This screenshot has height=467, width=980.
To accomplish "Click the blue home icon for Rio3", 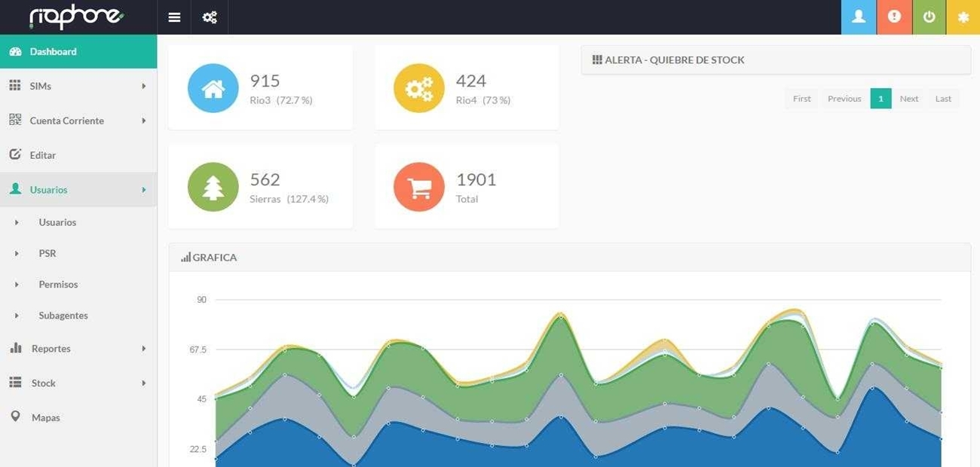I will pyautogui.click(x=213, y=87).
